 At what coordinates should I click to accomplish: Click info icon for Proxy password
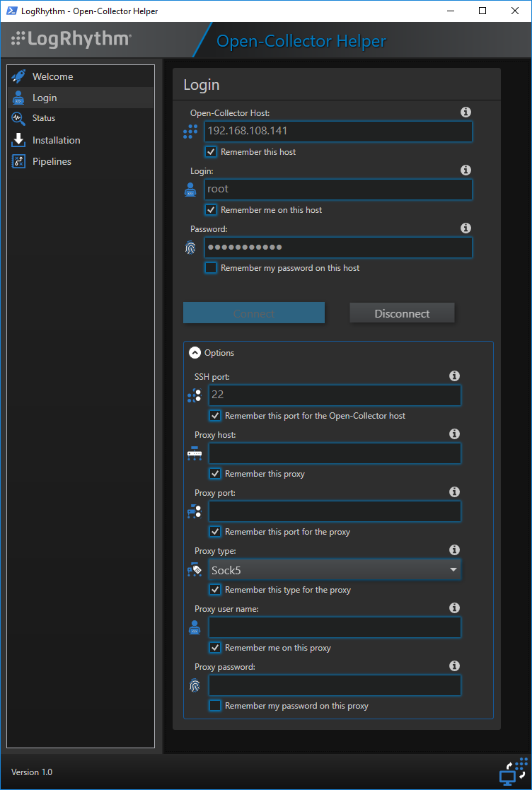click(x=454, y=666)
